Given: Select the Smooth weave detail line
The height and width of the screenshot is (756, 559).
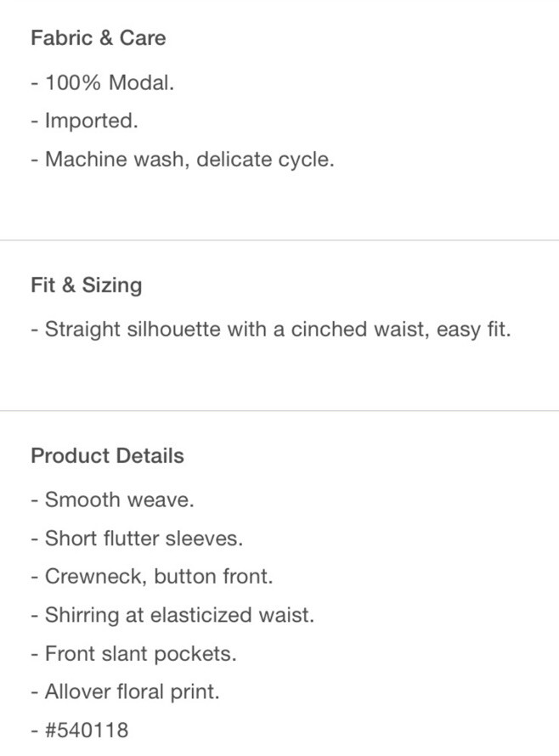Looking at the screenshot, I should coord(112,499).
